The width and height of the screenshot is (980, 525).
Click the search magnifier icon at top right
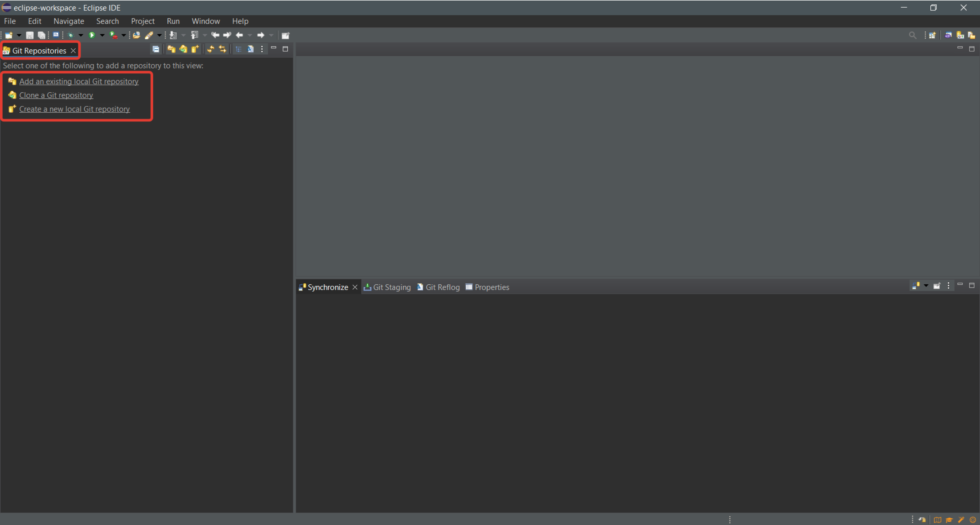(x=912, y=35)
